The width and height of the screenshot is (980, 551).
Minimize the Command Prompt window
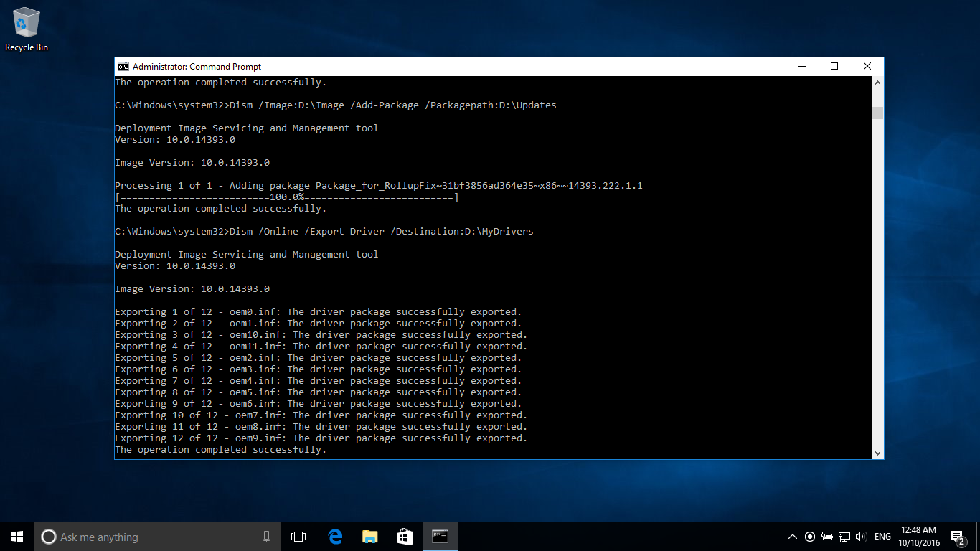coord(801,67)
